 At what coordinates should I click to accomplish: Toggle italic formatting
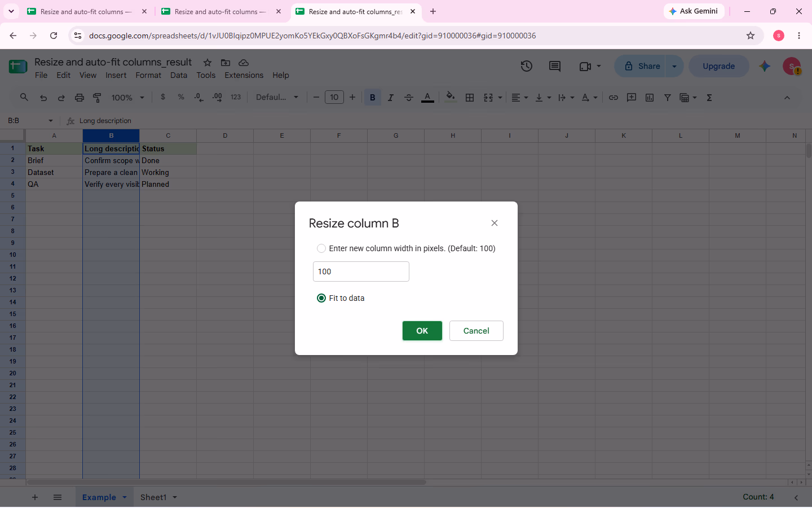391,98
